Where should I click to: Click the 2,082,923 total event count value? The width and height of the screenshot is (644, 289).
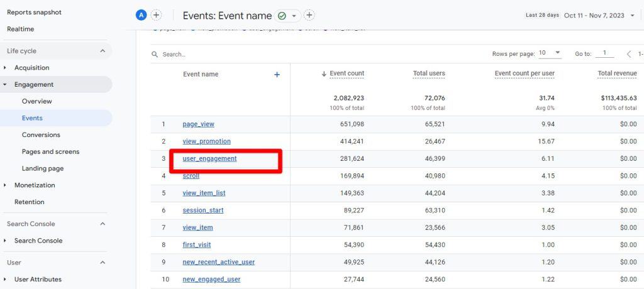(348, 98)
